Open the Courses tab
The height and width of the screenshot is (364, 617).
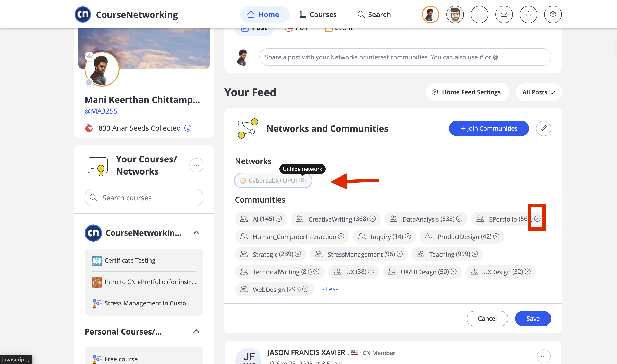[x=318, y=14]
